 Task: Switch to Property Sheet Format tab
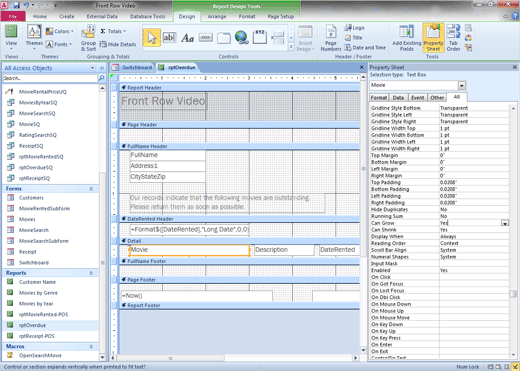[x=379, y=98]
